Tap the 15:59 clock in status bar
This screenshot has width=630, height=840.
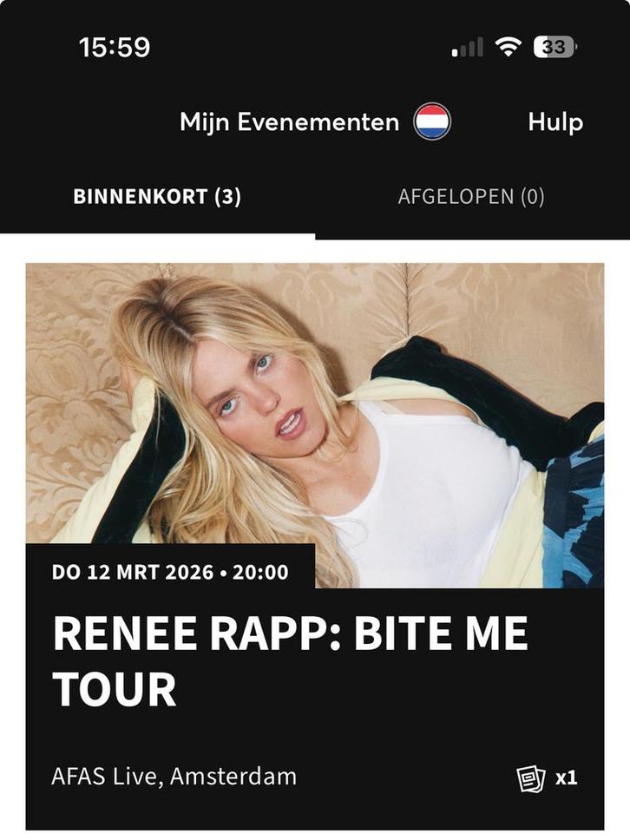[x=115, y=47]
